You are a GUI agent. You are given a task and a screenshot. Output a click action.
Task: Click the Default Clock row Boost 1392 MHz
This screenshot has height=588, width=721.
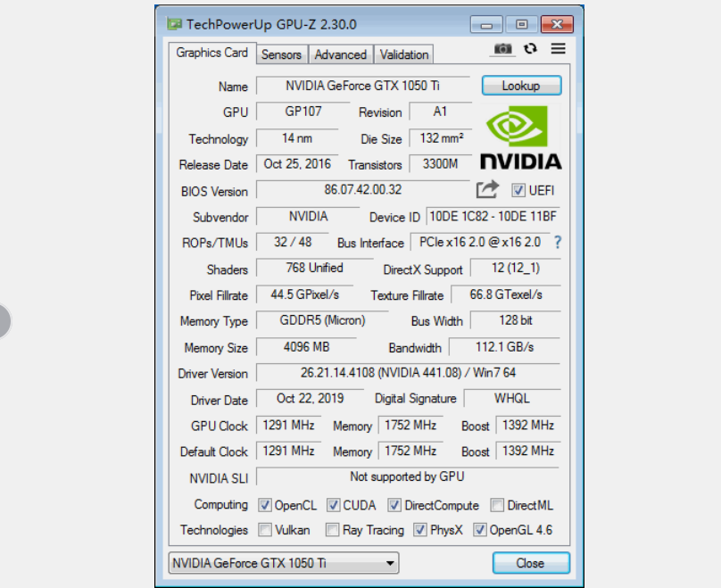pyautogui.click(x=528, y=451)
